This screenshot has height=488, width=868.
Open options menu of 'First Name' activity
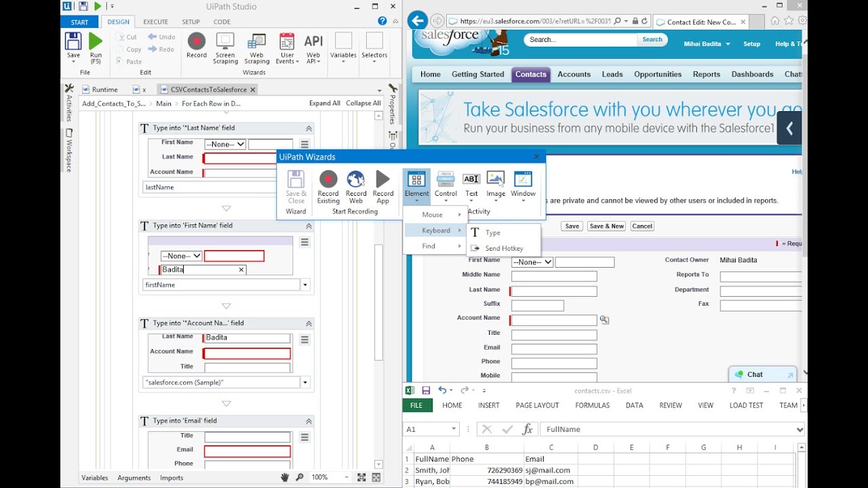point(304,242)
